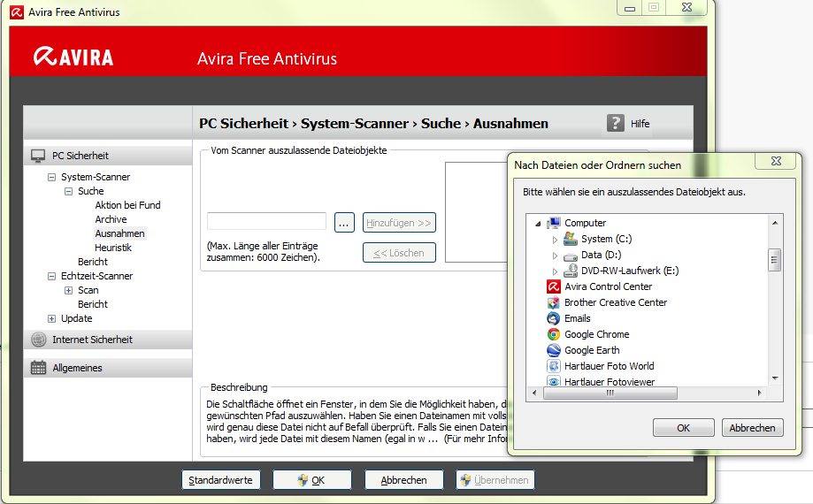Select the Emails icon in the list

click(x=554, y=318)
